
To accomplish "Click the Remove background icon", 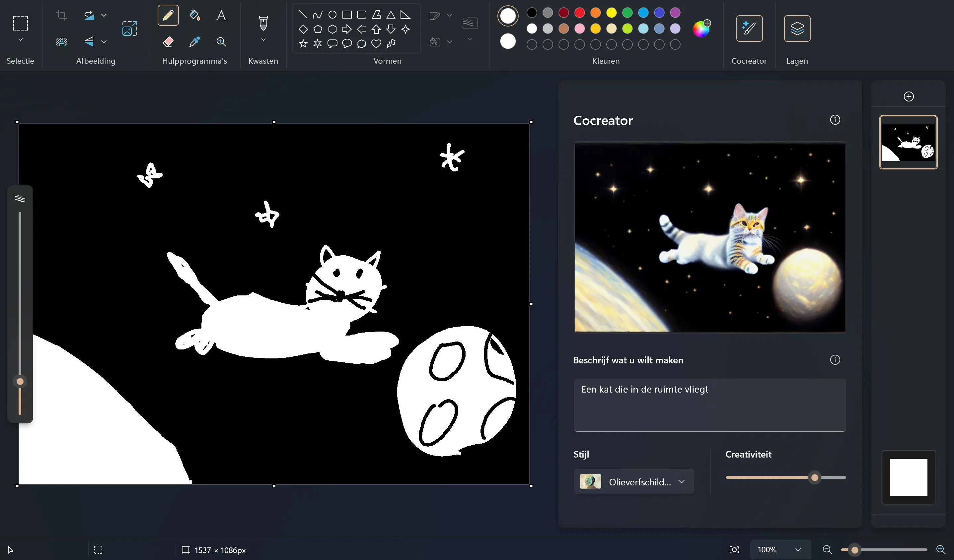I will point(62,42).
